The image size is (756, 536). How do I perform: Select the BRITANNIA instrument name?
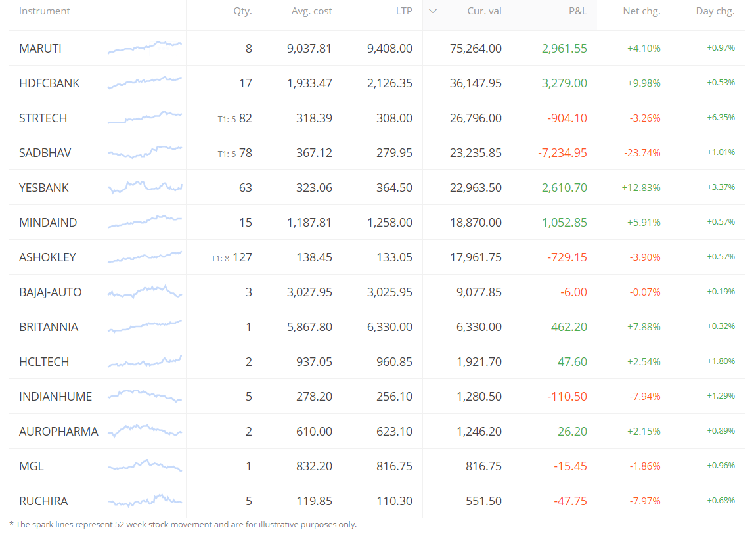48,327
